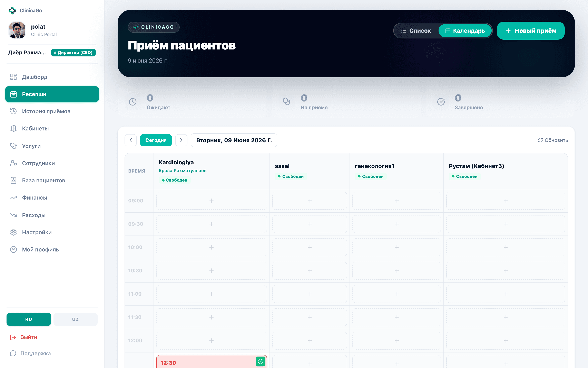Click the ClinicaGo logo icon

point(12,10)
